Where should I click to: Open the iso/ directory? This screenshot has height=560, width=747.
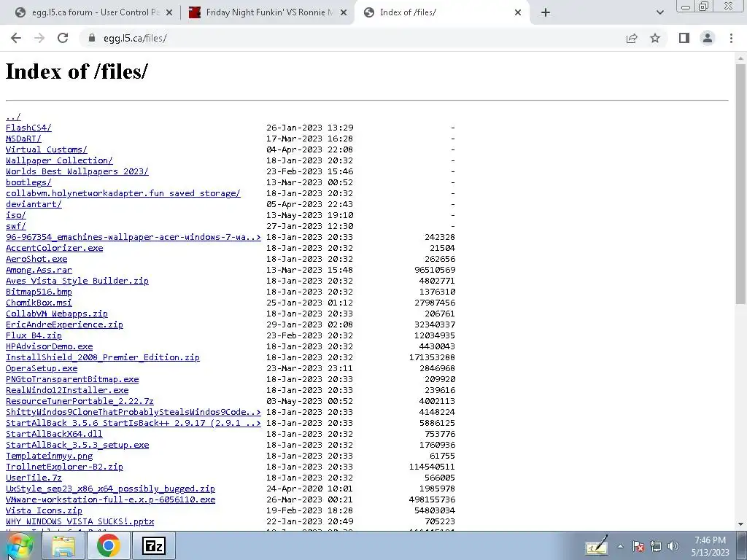[x=16, y=215]
